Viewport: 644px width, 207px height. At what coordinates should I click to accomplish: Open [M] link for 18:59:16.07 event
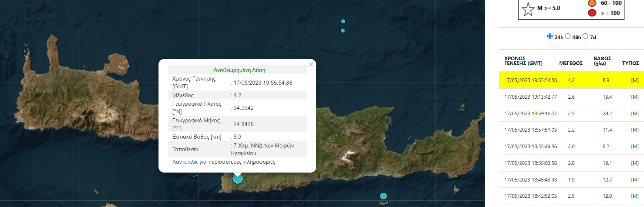click(x=635, y=113)
